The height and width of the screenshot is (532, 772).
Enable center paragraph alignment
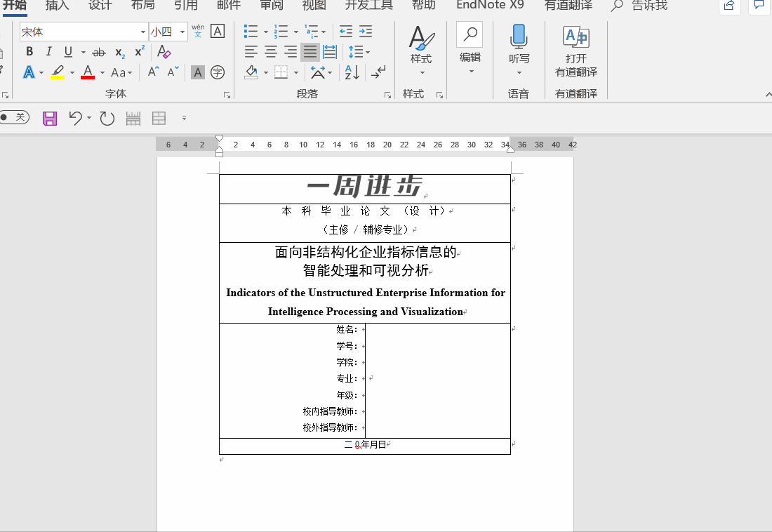(270, 51)
